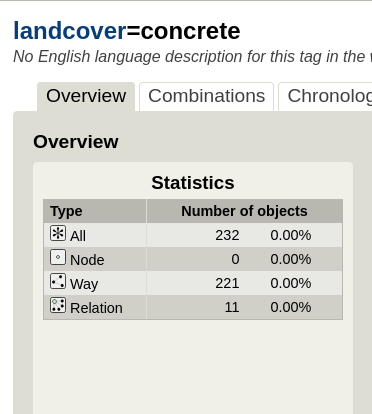Click the Statistics heading

[193, 183]
